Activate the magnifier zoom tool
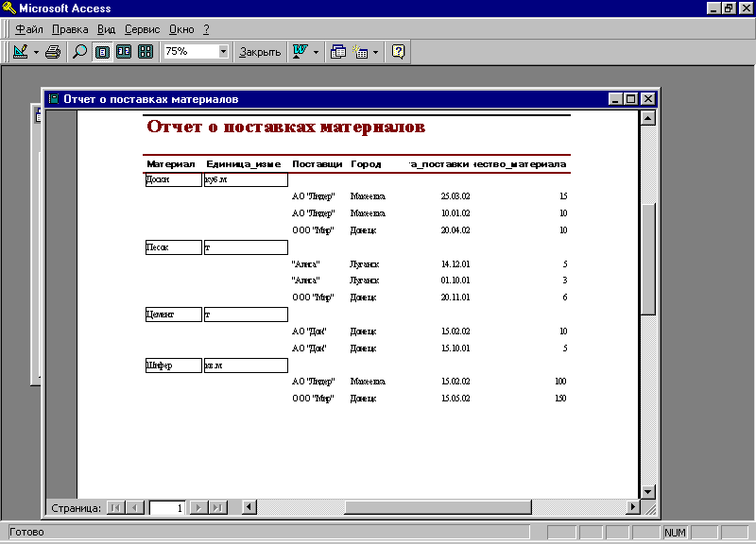 pyautogui.click(x=79, y=52)
